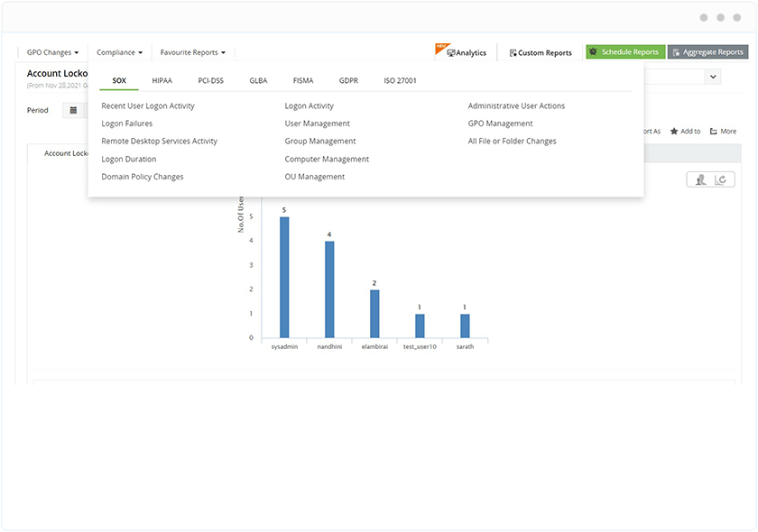Viewport: 758px width, 532px height.
Task: Click the sarath bar in the chart
Action: tap(465, 326)
